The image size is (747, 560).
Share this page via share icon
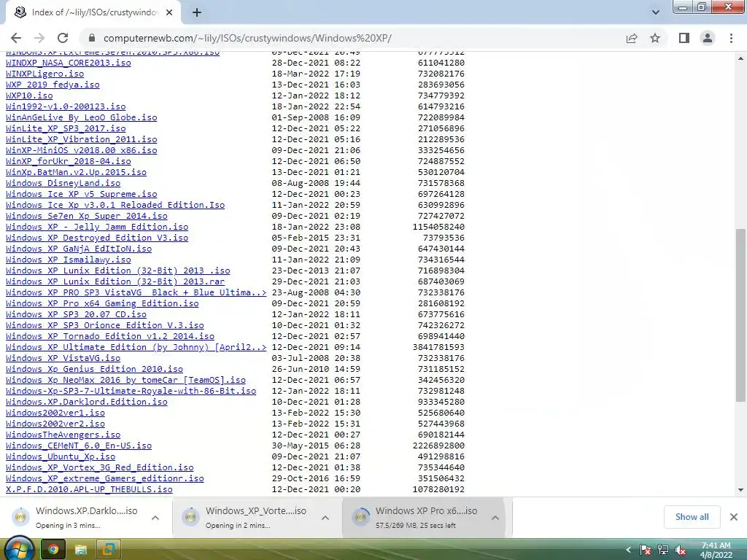click(x=632, y=38)
